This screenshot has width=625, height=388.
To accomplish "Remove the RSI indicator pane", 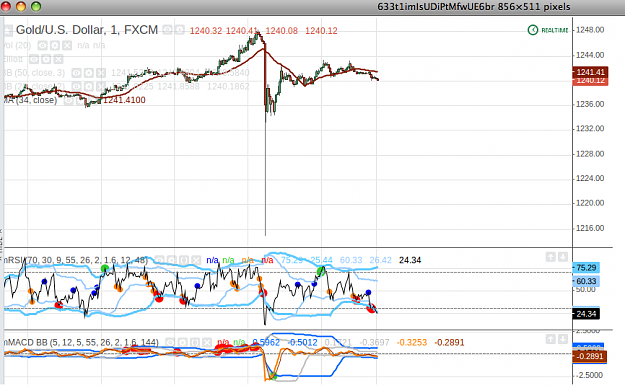I will [196, 260].
